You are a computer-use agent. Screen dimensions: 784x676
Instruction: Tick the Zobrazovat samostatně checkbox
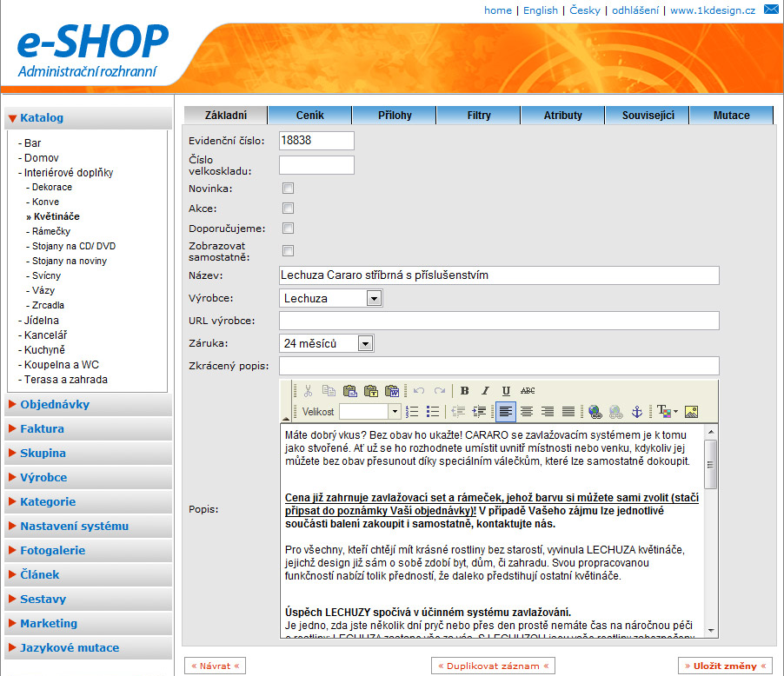pyautogui.click(x=288, y=250)
